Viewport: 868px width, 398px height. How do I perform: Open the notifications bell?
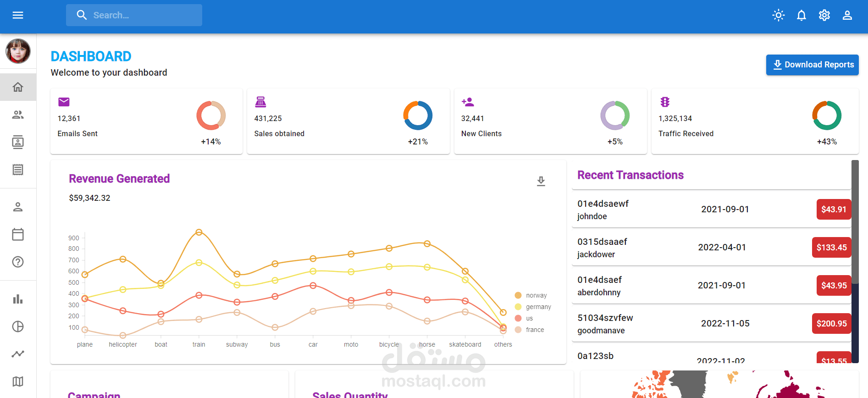click(x=802, y=15)
